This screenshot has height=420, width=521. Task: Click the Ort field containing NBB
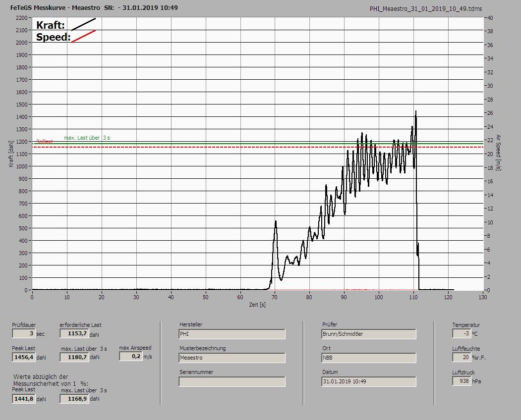(x=369, y=358)
